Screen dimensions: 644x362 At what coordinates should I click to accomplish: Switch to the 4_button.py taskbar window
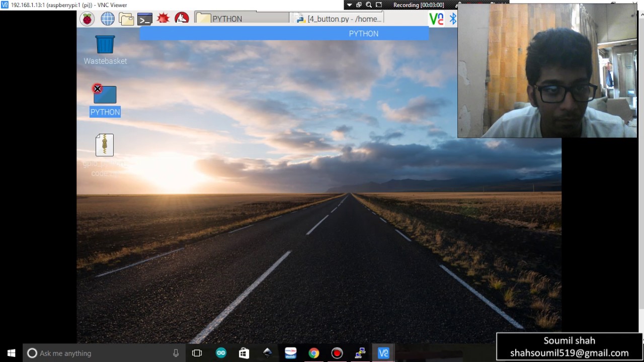click(337, 19)
